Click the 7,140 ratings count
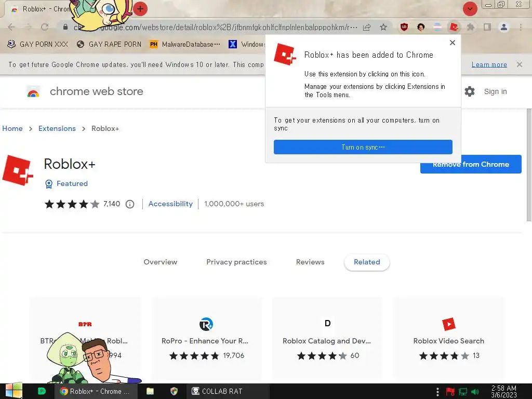The height and width of the screenshot is (399, 532). click(112, 204)
